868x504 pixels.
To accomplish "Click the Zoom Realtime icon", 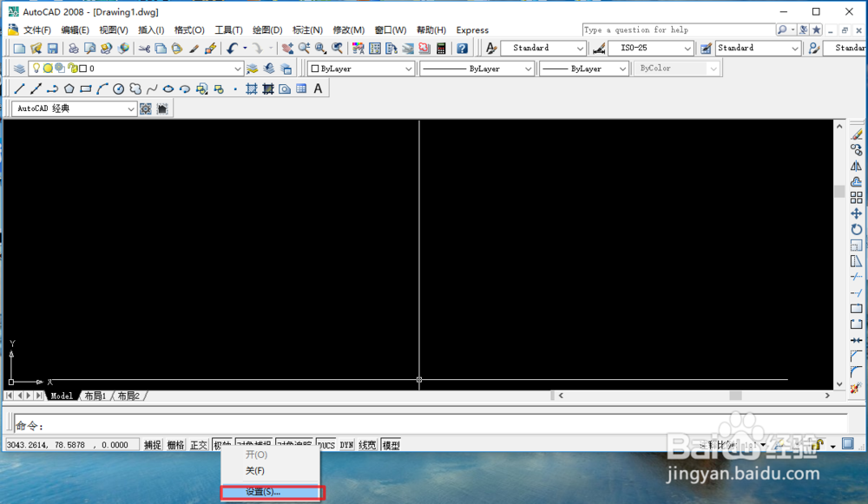I will (304, 48).
